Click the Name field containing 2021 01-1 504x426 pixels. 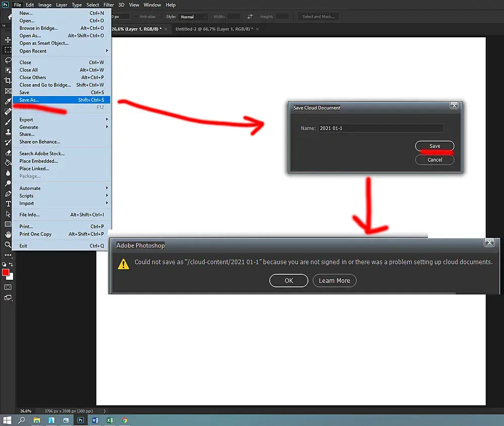coord(381,128)
